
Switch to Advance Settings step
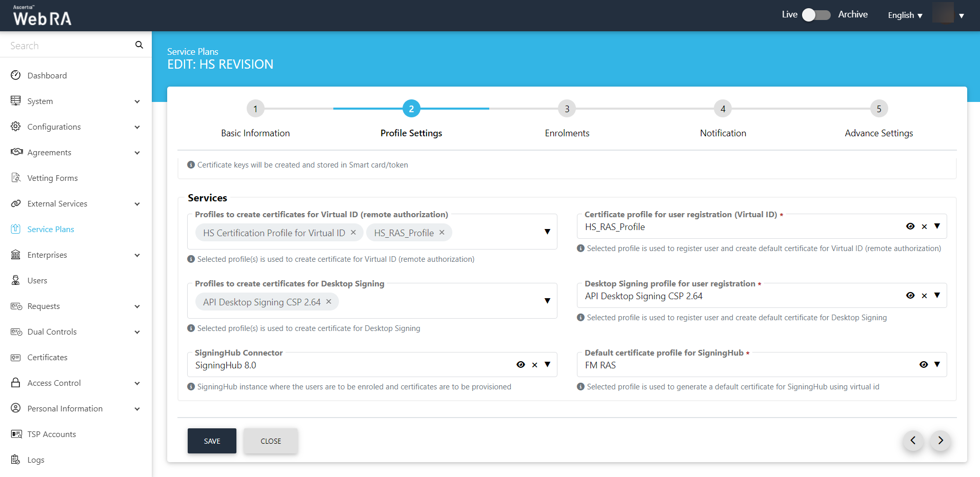point(878,109)
